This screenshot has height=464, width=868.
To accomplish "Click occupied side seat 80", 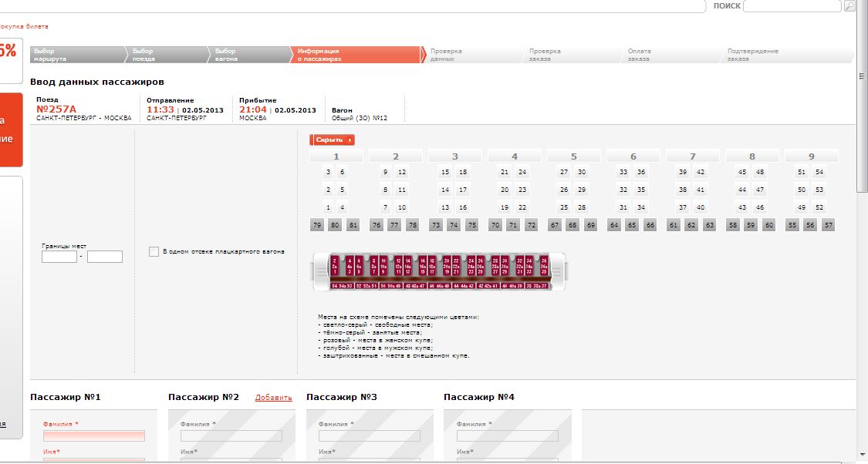I will (x=334, y=225).
